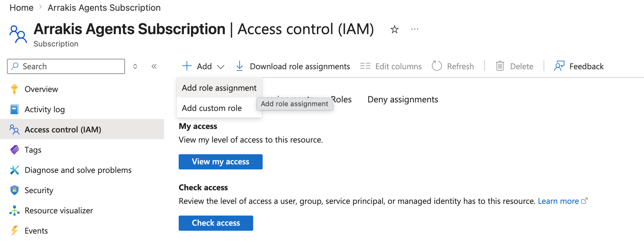The height and width of the screenshot is (244, 644).
Task: Choose Add custom role from the menu
Action: 219,108
